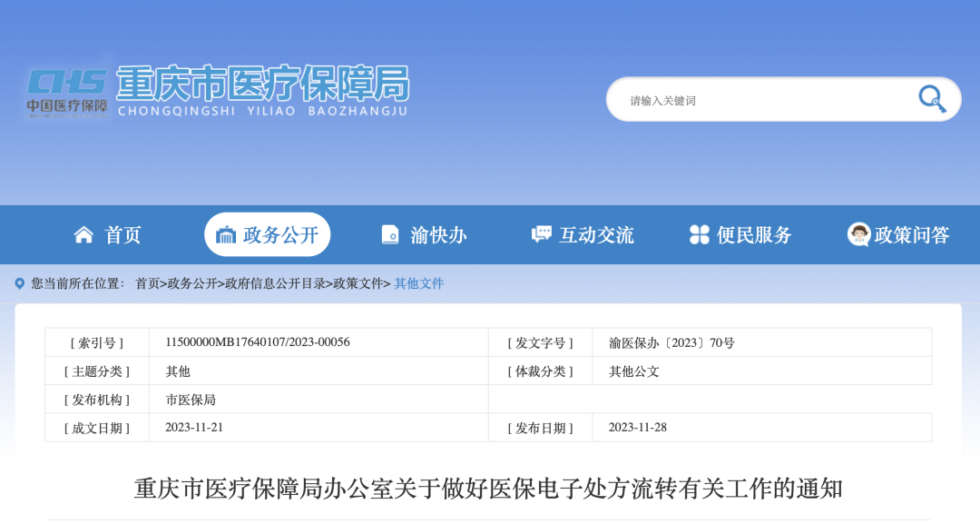Click the location pin icon in breadcrumb bar
The image size is (980, 524).
pyautogui.click(x=20, y=282)
